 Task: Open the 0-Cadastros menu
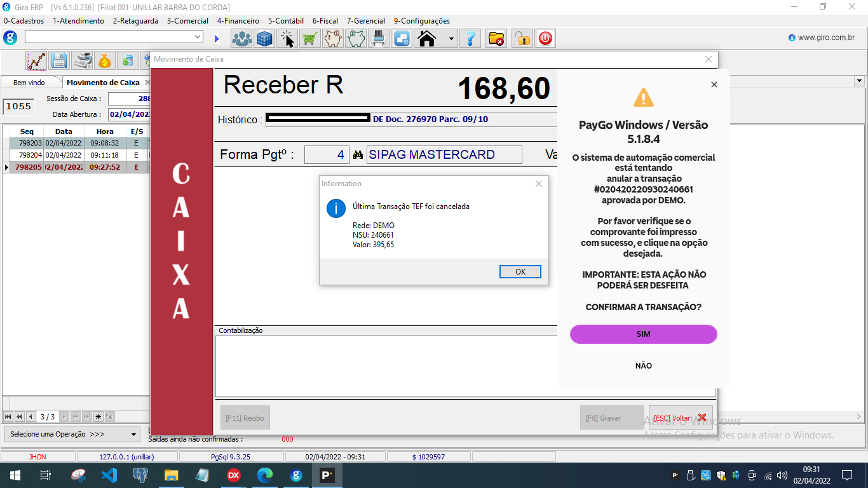[24, 21]
